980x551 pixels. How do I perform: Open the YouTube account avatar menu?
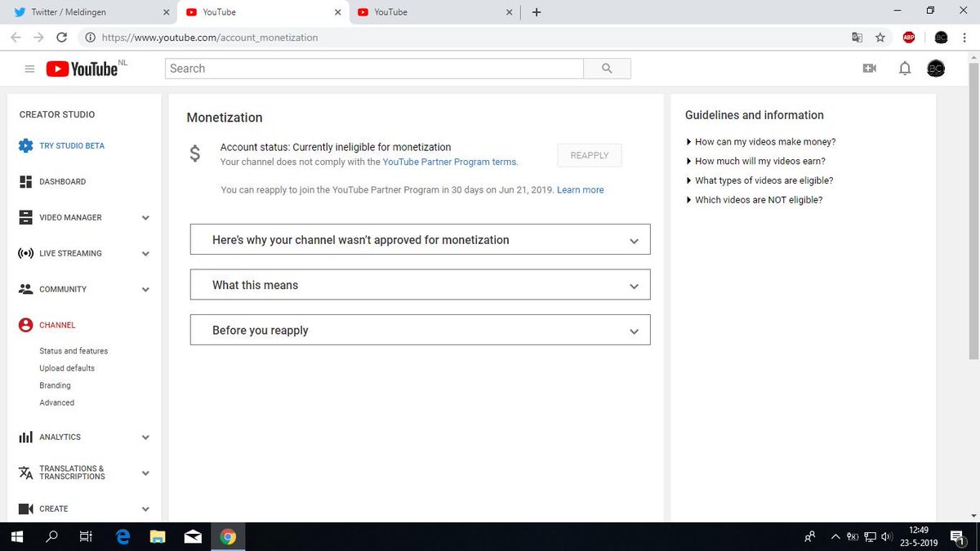(x=936, y=69)
